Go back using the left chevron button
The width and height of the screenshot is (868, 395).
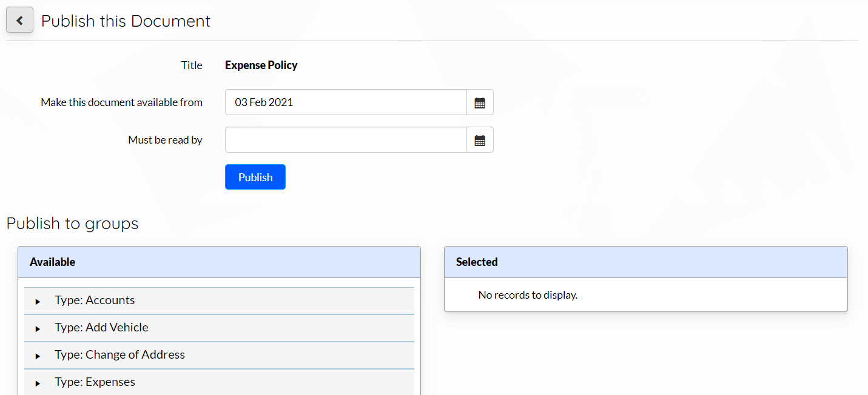(19, 21)
